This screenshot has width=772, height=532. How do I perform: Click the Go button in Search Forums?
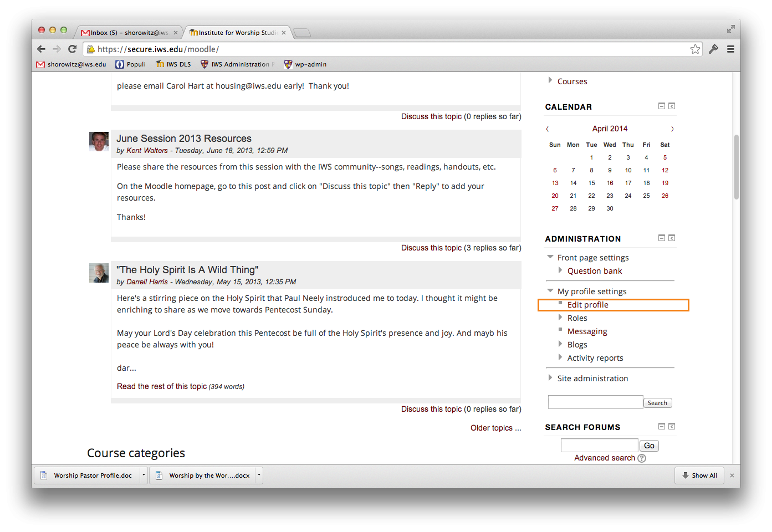click(x=649, y=446)
